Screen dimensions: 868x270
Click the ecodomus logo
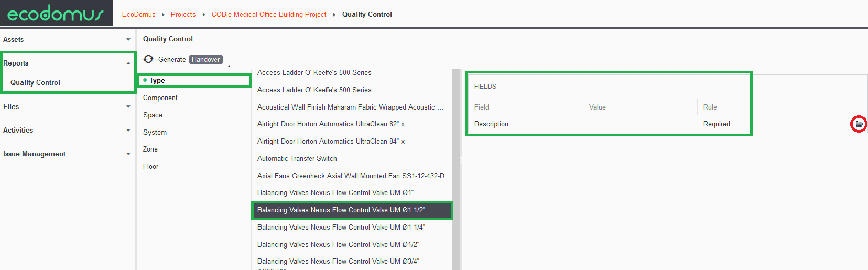pyautogui.click(x=56, y=14)
